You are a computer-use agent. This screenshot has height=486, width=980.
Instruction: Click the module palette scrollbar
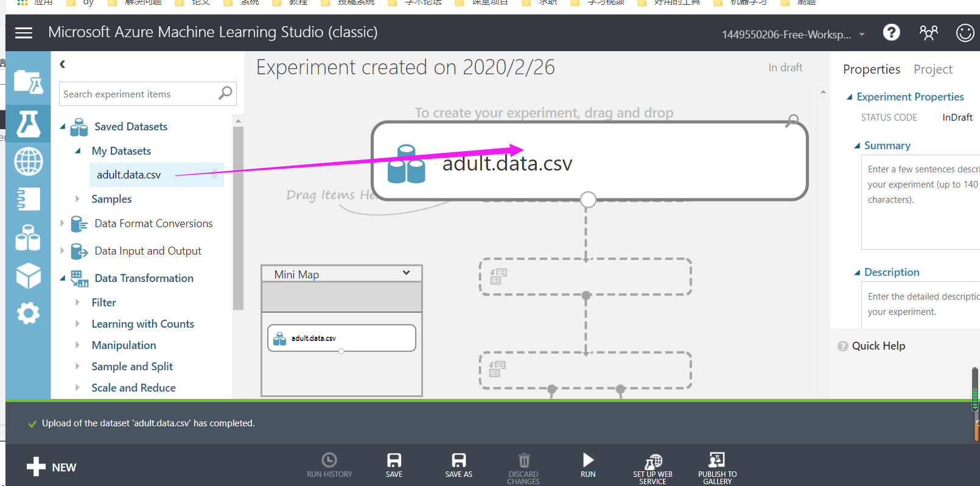click(238, 219)
